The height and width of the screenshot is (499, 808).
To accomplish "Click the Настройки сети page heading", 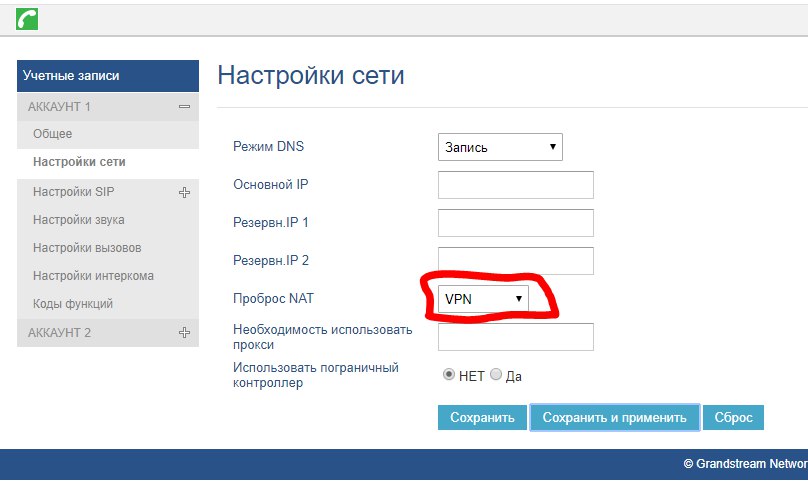I will point(311,75).
